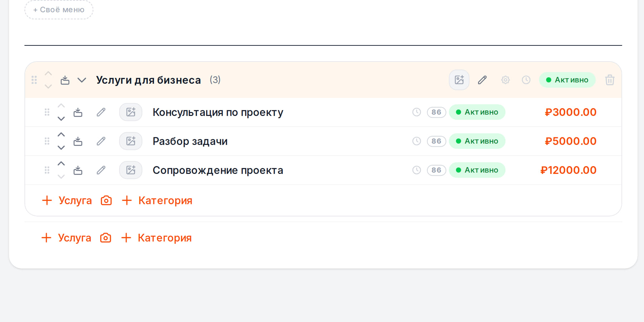
Task: Add image to 'Сопровождение проекта'
Action: coord(131,170)
